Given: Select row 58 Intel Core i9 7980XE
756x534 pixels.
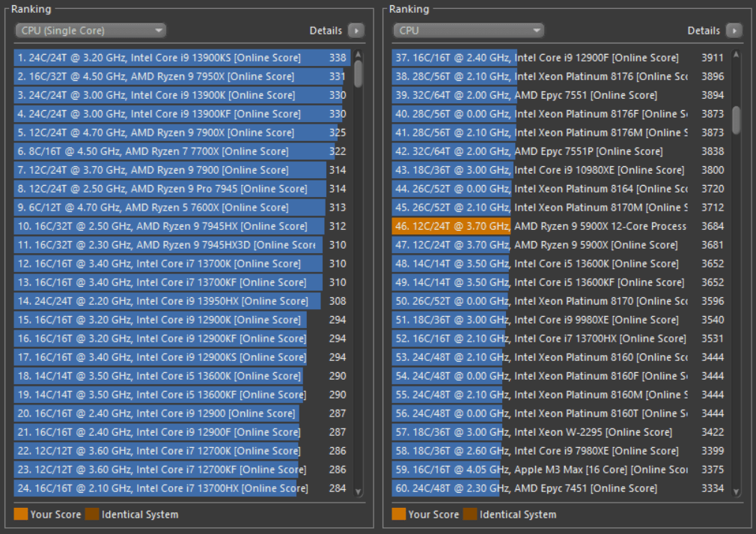Looking at the screenshot, I should (560, 451).
